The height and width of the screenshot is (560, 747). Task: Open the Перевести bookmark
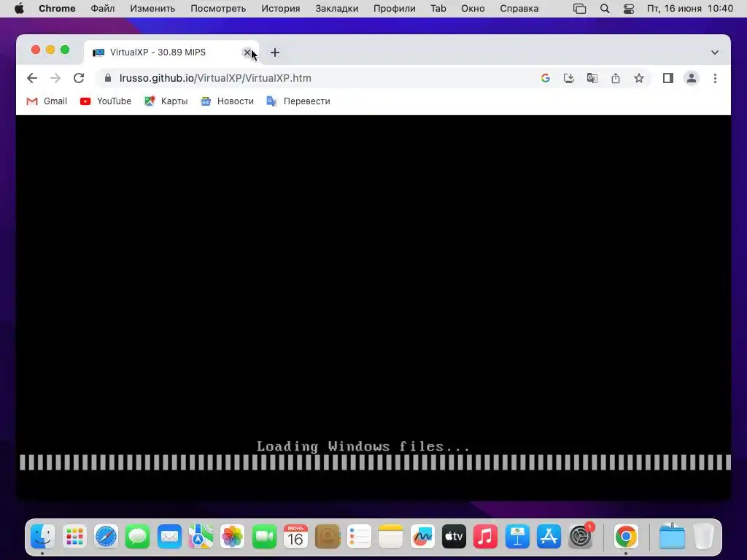click(298, 101)
